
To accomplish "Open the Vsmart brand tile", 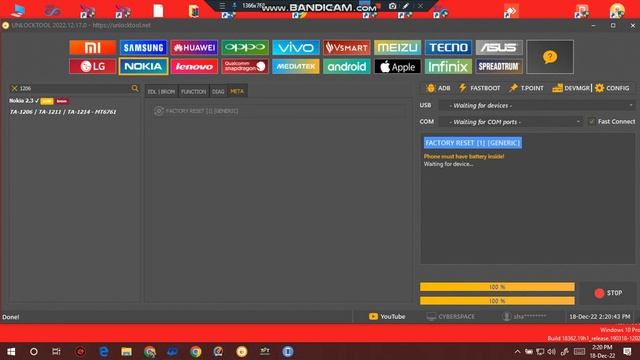I will tap(347, 48).
